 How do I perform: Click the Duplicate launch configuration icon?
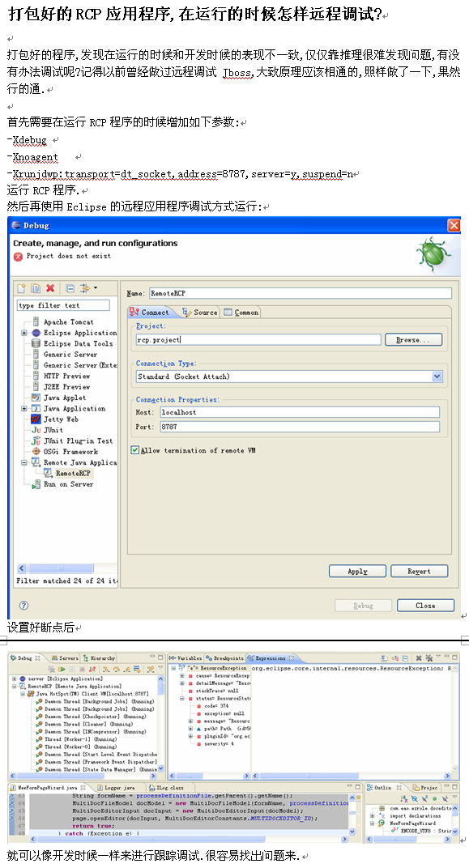(36, 288)
